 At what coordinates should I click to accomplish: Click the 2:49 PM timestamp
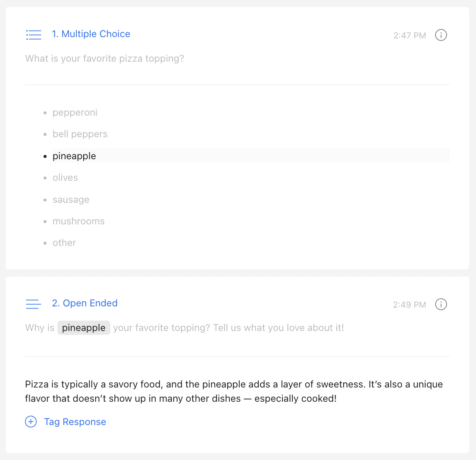pos(410,305)
